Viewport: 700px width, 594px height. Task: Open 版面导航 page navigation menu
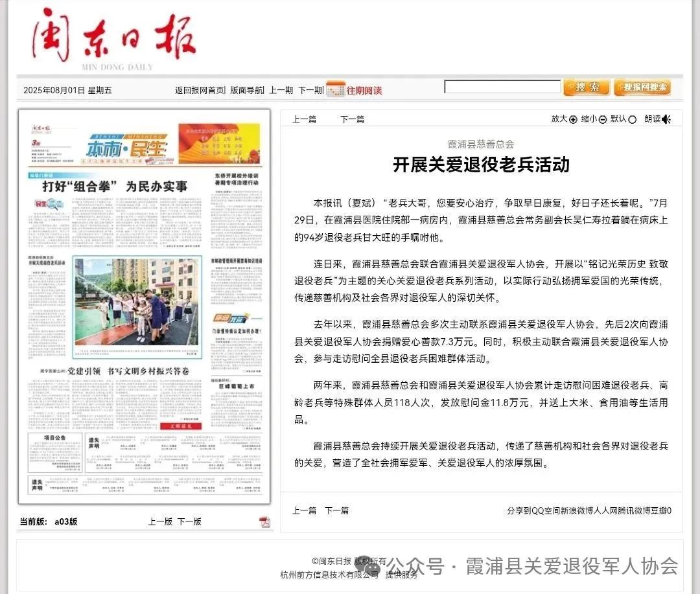[247, 91]
